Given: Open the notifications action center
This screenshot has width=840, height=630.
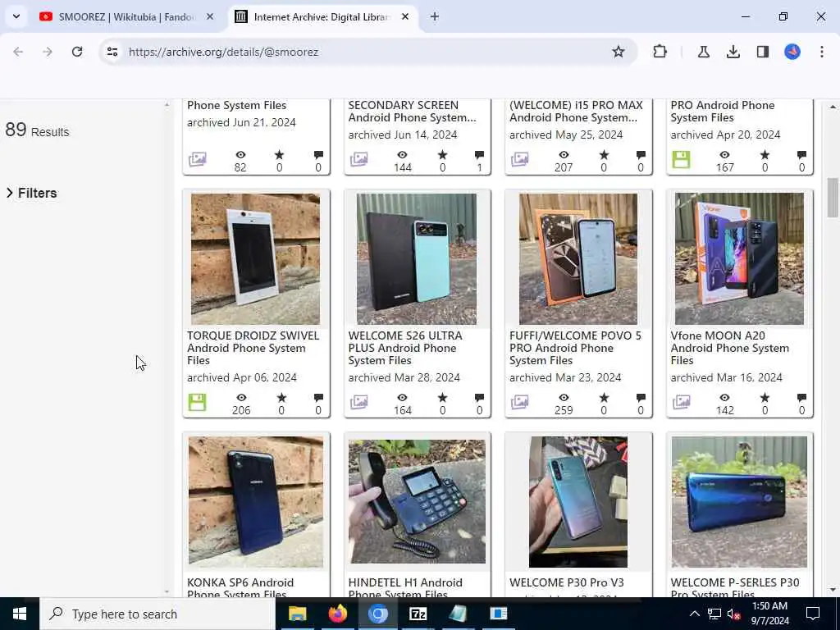Looking at the screenshot, I should tap(813, 614).
